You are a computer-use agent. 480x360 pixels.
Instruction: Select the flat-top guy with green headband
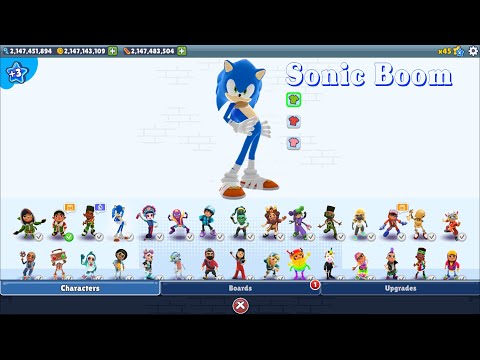click(x=421, y=264)
